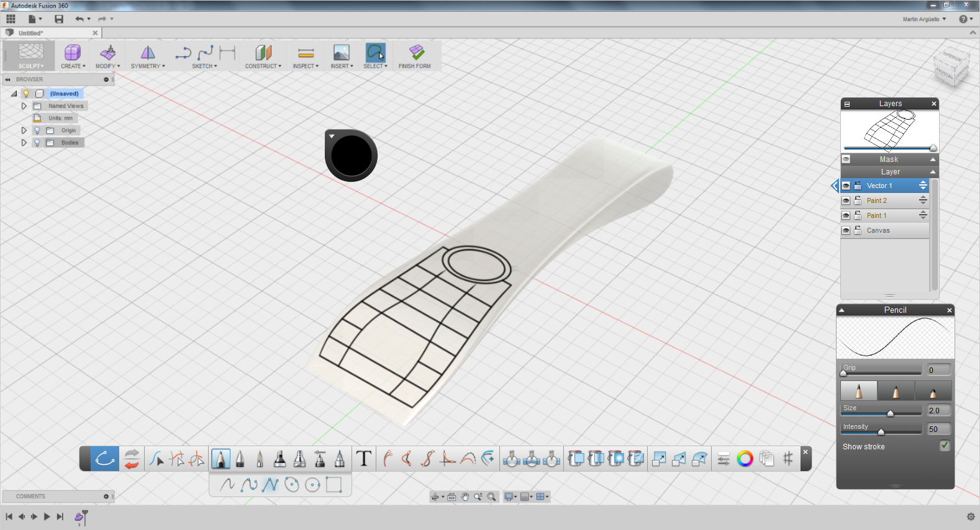Toggle the Show stroke checkbox
Image resolution: width=980 pixels, height=530 pixels.
point(945,446)
